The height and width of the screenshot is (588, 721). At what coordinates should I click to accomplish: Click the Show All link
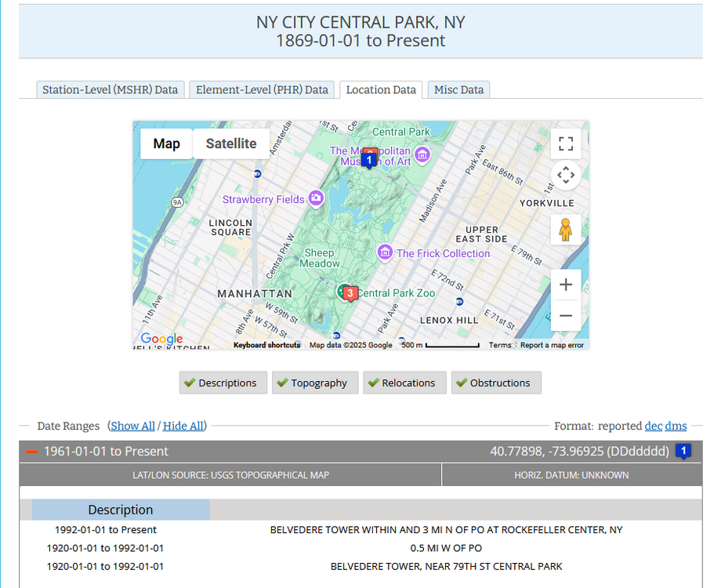click(133, 426)
